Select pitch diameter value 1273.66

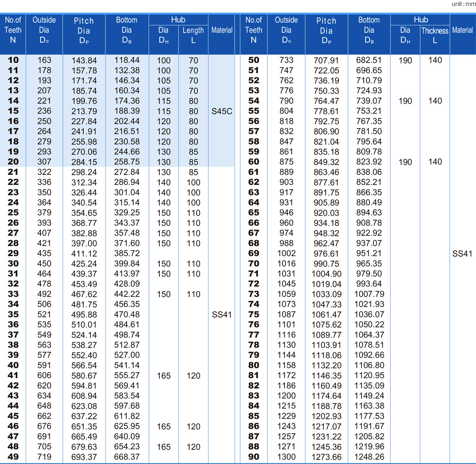326,457
